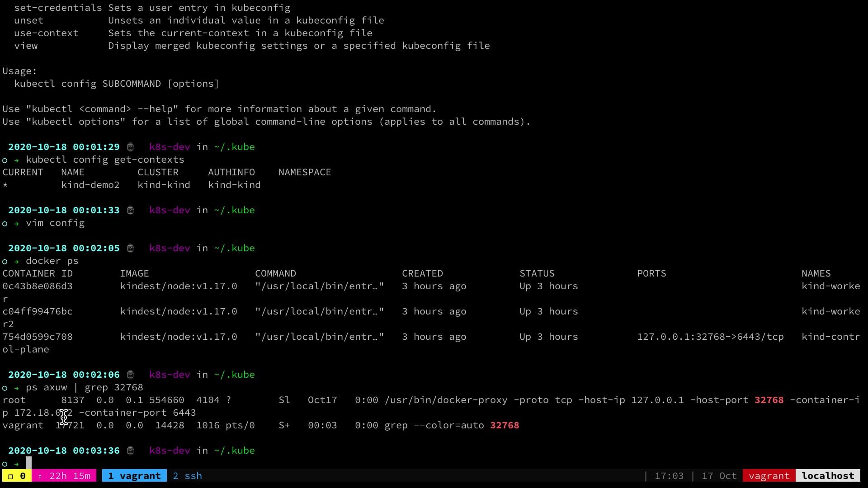Image resolution: width=868 pixels, height=488 pixels.
Task: Switch to tmux window 2 ssh
Action: click(187, 476)
